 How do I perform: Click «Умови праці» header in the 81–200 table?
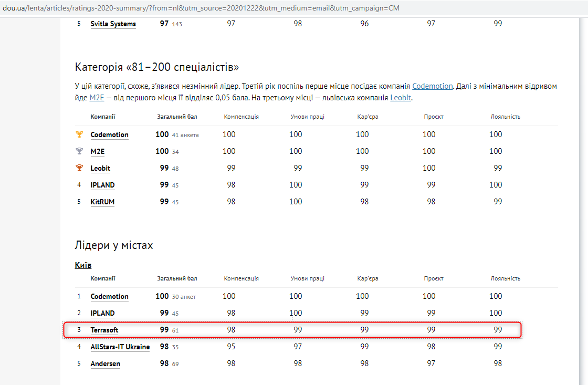(307, 117)
